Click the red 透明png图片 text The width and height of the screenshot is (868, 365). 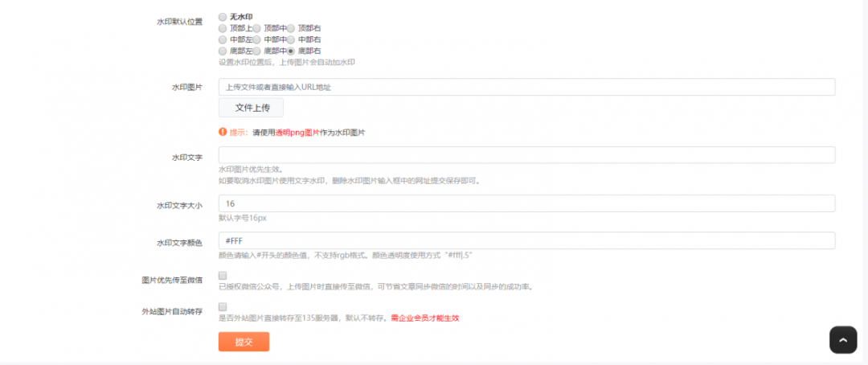297,133
